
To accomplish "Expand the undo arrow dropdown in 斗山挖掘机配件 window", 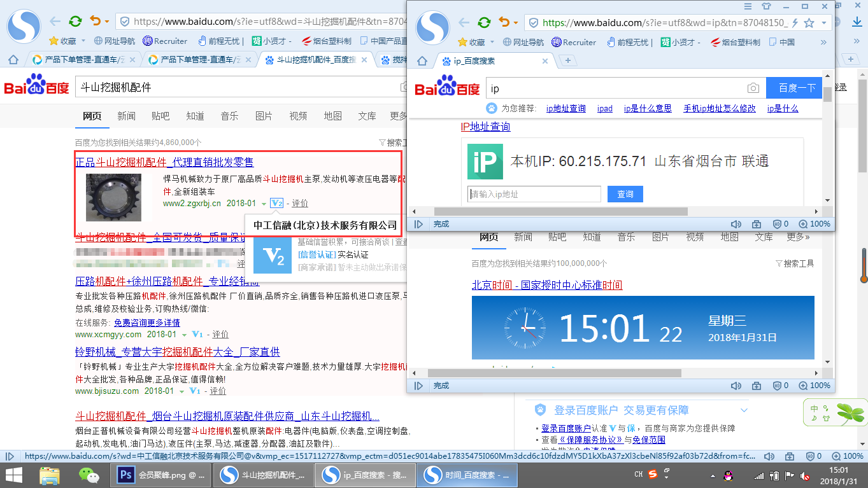I will tap(106, 22).
